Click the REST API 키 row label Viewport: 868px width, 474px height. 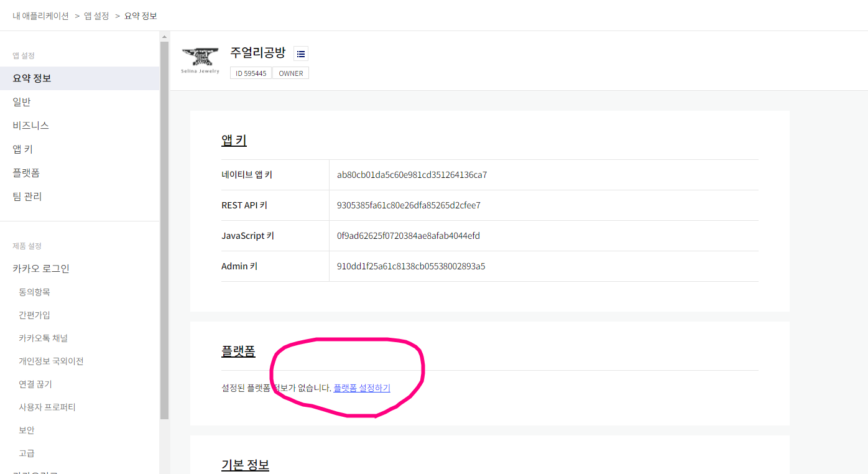pyautogui.click(x=244, y=205)
